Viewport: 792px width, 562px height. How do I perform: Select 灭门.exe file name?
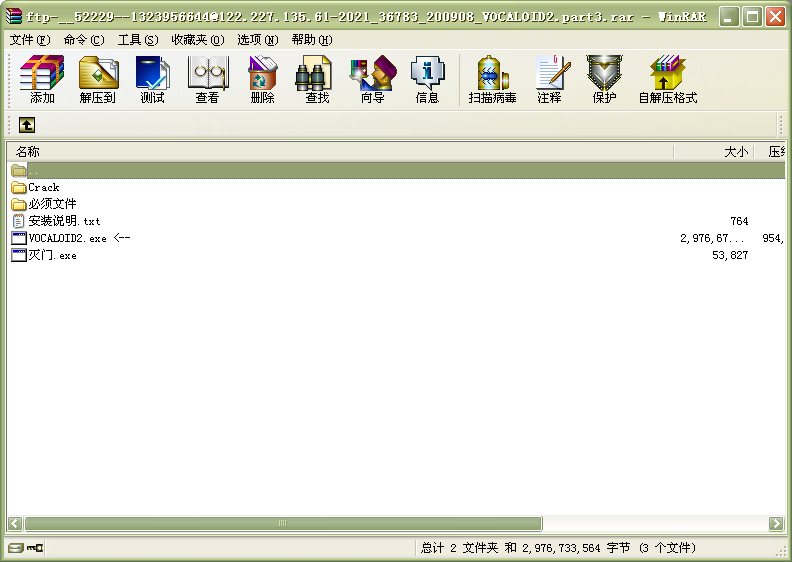(52, 255)
